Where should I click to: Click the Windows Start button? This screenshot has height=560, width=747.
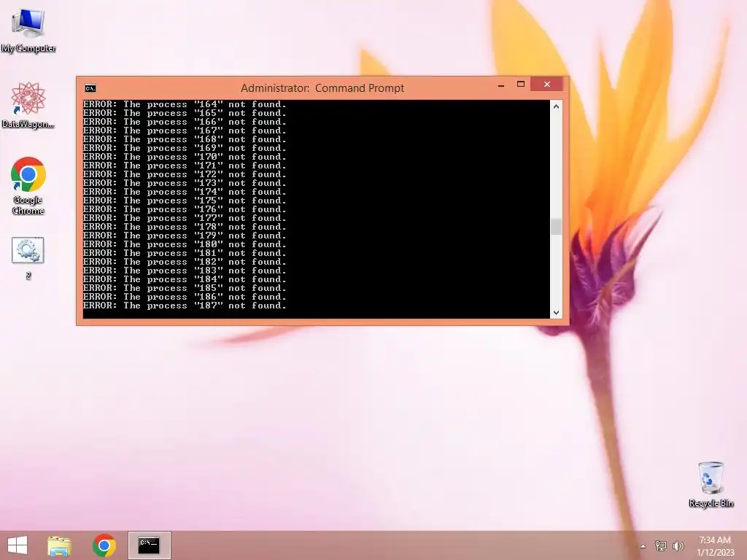18,545
